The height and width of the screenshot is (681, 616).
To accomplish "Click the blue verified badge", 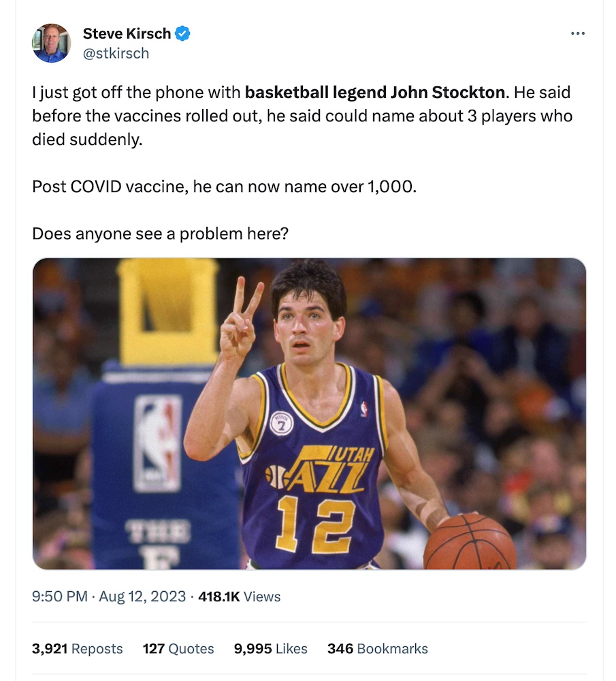I will pos(183,33).
